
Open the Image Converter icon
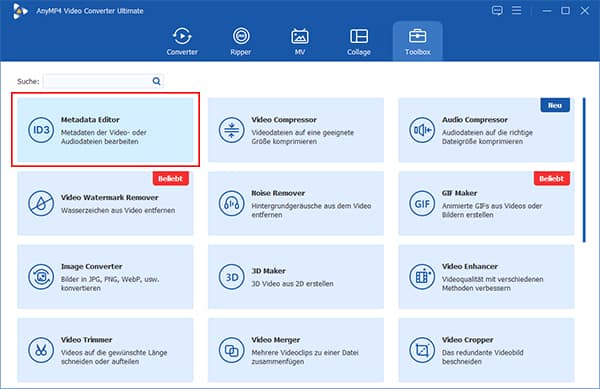click(41, 277)
